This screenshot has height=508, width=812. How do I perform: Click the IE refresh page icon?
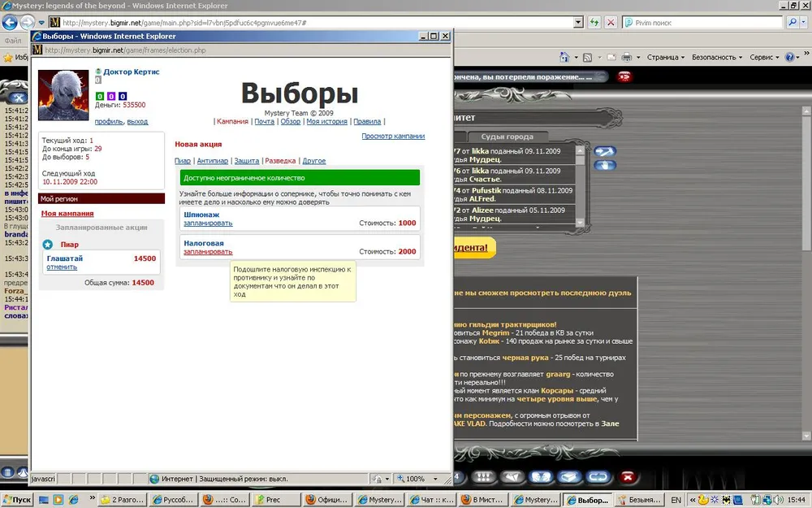tap(594, 23)
